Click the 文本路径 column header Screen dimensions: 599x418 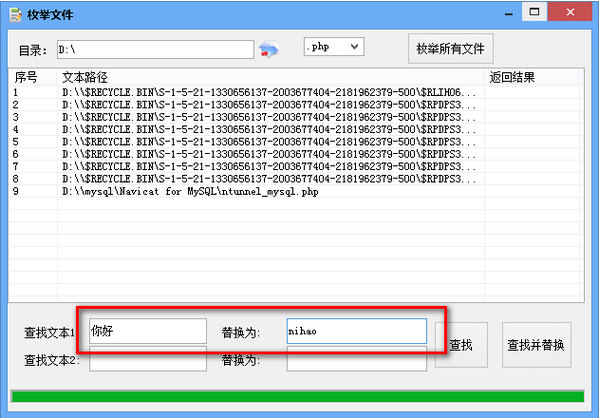pos(271,78)
